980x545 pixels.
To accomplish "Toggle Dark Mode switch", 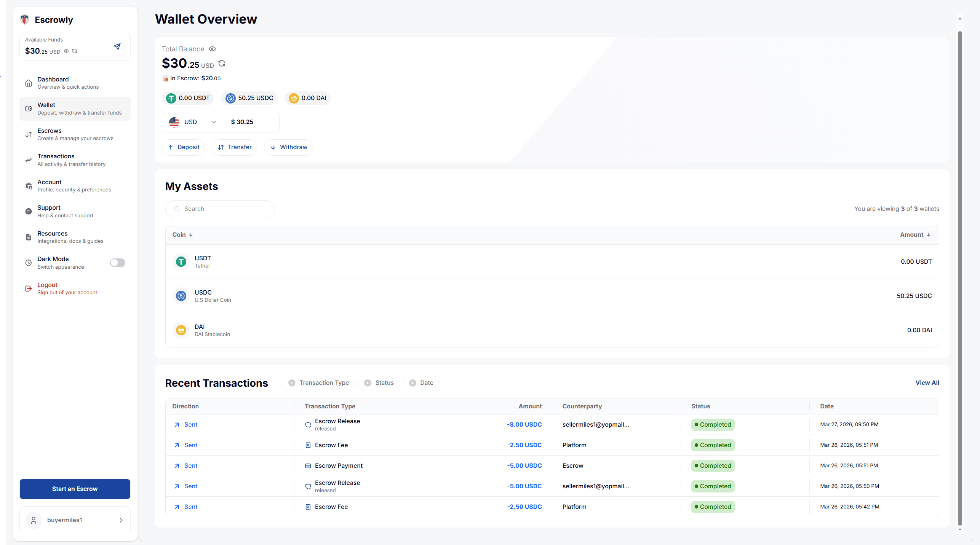I will click(x=118, y=263).
